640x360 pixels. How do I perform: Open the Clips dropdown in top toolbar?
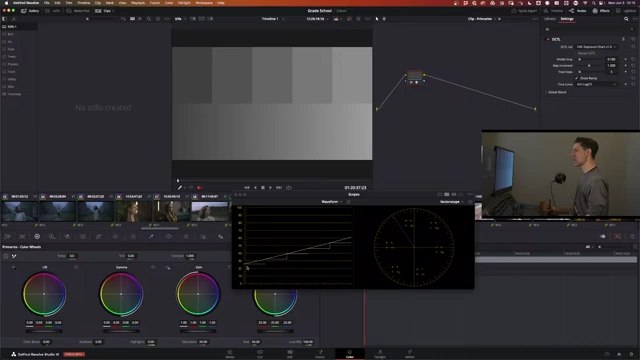tap(104, 11)
